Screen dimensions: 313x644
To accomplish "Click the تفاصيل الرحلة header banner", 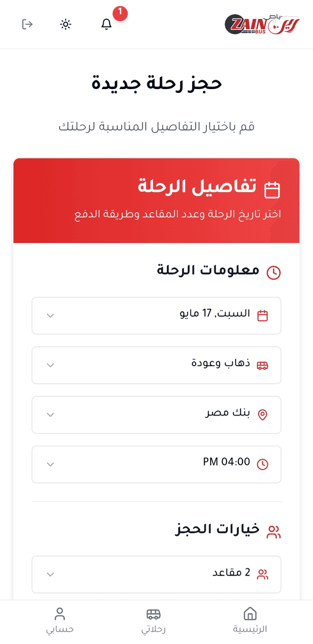I will [x=156, y=200].
